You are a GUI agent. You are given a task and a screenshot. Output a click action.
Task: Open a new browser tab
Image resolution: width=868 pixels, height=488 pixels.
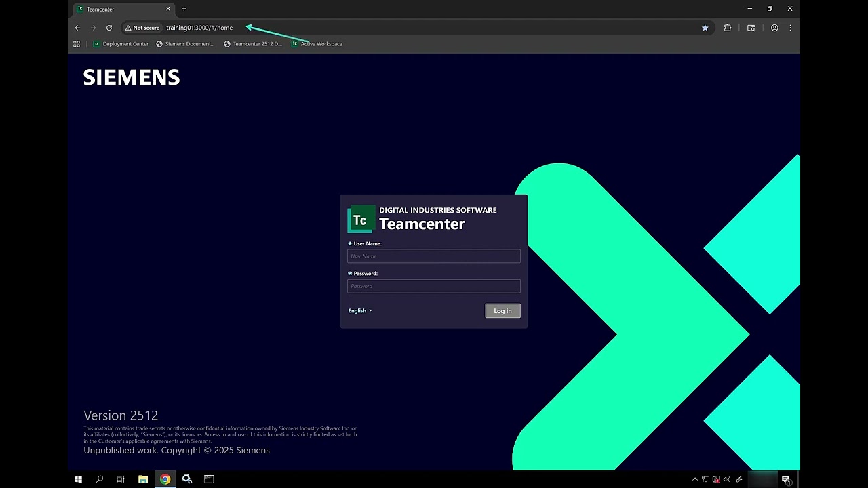click(x=184, y=9)
